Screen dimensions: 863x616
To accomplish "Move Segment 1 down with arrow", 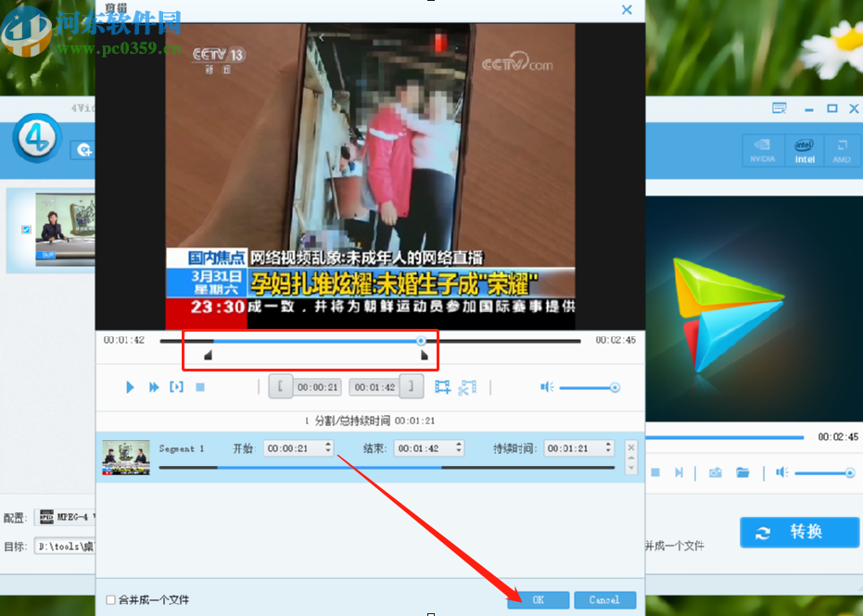I will [631, 468].
